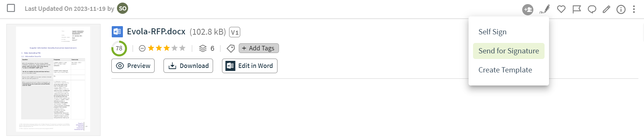Image resolution: width=644 pixels, height=137 pixels.
Task: Click the Download button
Action: tap(188, 66)
